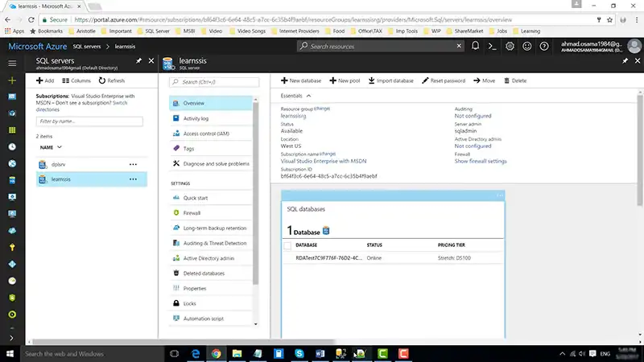Sort servers by NAME chevron
Screen dimensions: 644x362
(x=59, y=147)
